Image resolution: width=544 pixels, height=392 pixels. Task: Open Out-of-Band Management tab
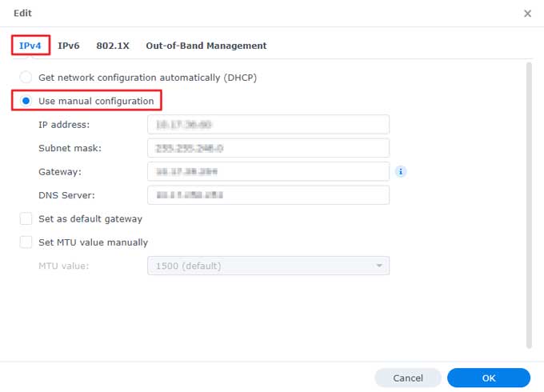(x=206, y=46)
